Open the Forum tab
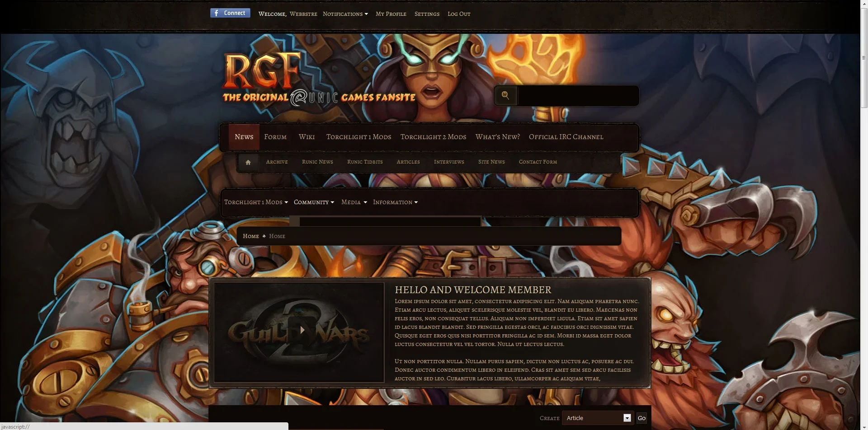Image resolution: width=868 pixels, height=430 pixels. pyautogui.click(x=275, y=137)
